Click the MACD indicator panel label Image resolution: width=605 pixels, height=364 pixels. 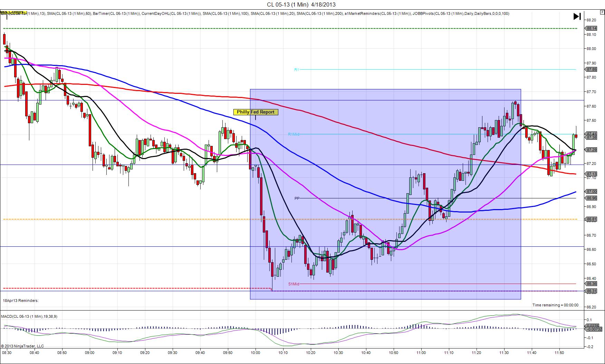29,316
